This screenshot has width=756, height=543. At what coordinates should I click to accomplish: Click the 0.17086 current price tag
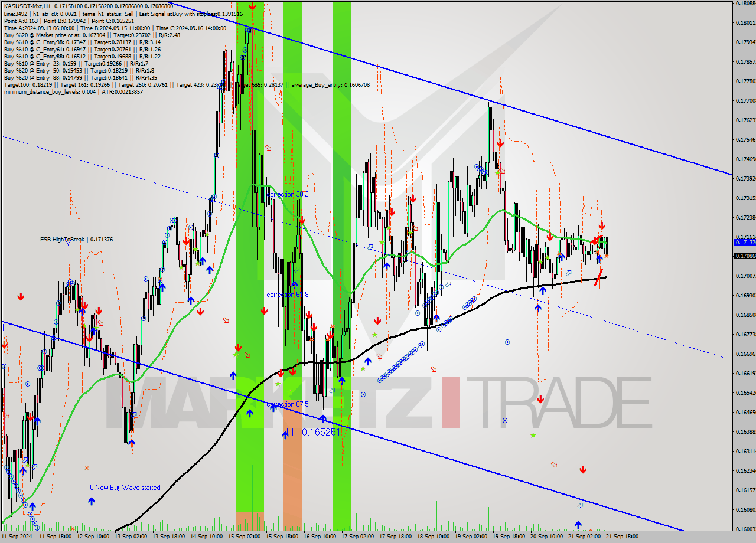744,256
